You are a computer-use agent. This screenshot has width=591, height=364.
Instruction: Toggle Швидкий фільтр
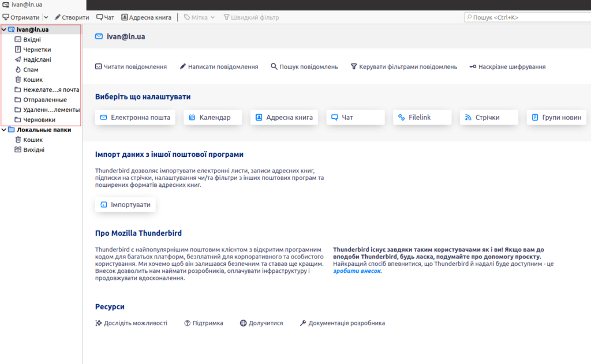pyautogui.click(x=251, y=17)
